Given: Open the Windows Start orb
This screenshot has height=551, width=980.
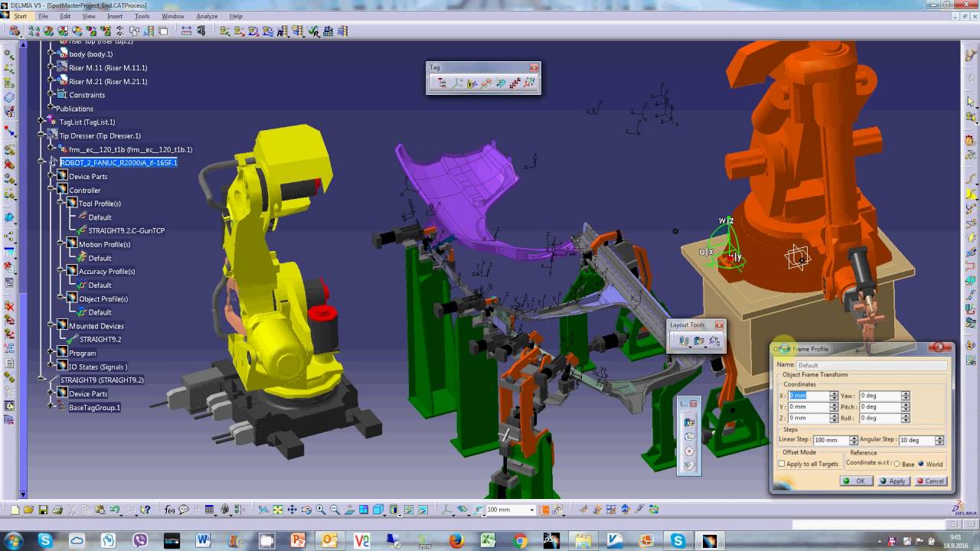Looking at the screenshot, I should click(13, 540).
